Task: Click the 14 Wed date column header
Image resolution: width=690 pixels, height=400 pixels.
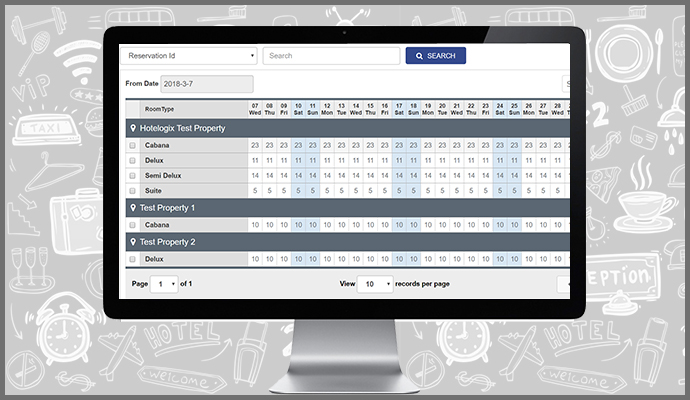Action: coord(356,109)
